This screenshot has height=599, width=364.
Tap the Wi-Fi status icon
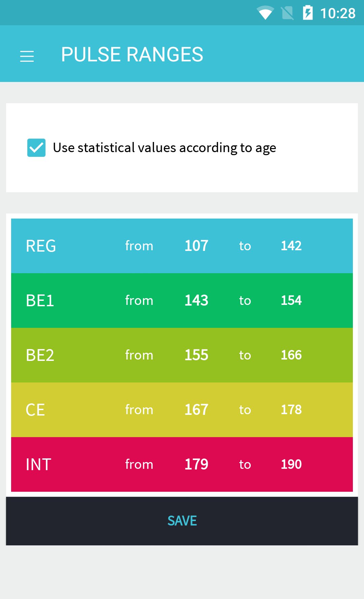[265, 13]
